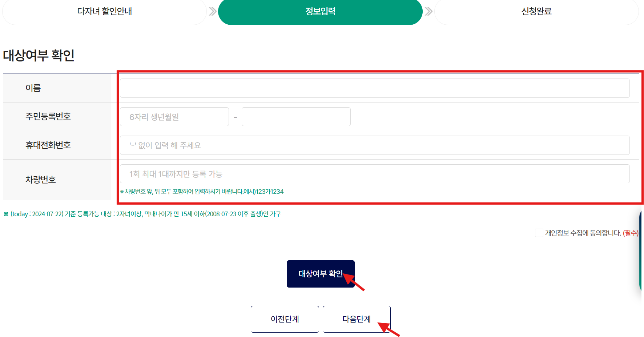This screenshot has width=644, height=337.
Task: Click the chevron arrow before 신청완료
Action: tap(428, 11)
